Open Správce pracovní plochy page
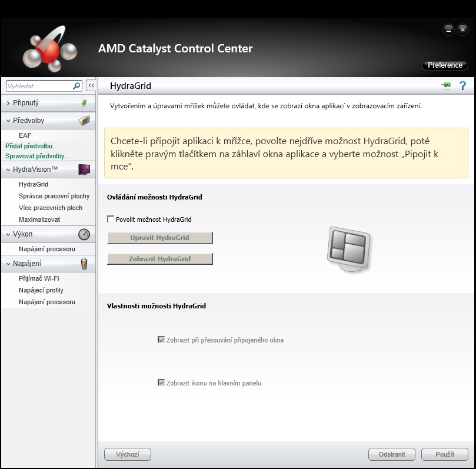The image size is (476, 469). pos(54,196)
